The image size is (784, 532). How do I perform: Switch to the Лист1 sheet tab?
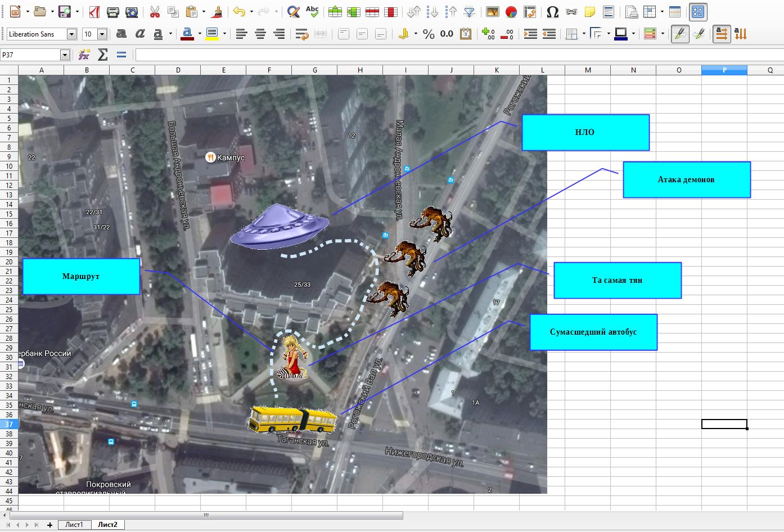(74, 525)
